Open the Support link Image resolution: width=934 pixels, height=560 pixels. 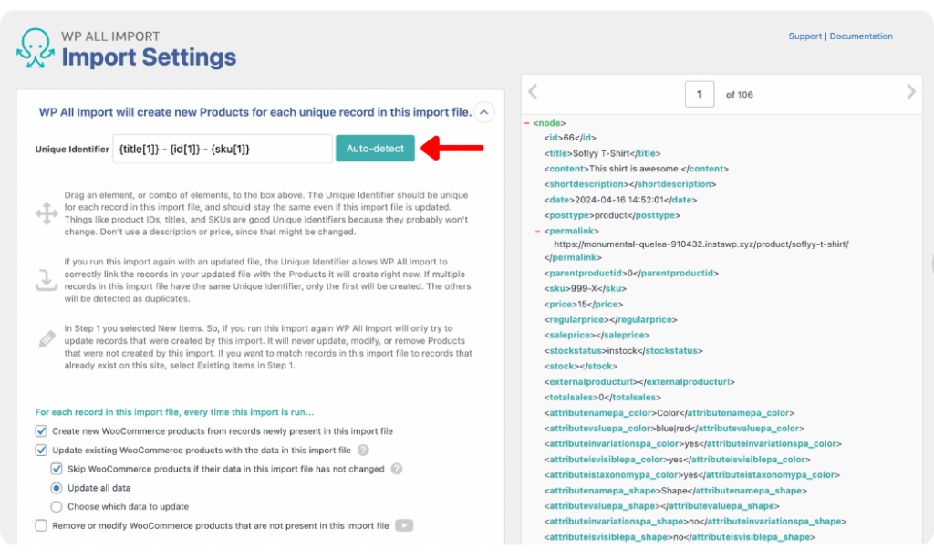point(804,36)
